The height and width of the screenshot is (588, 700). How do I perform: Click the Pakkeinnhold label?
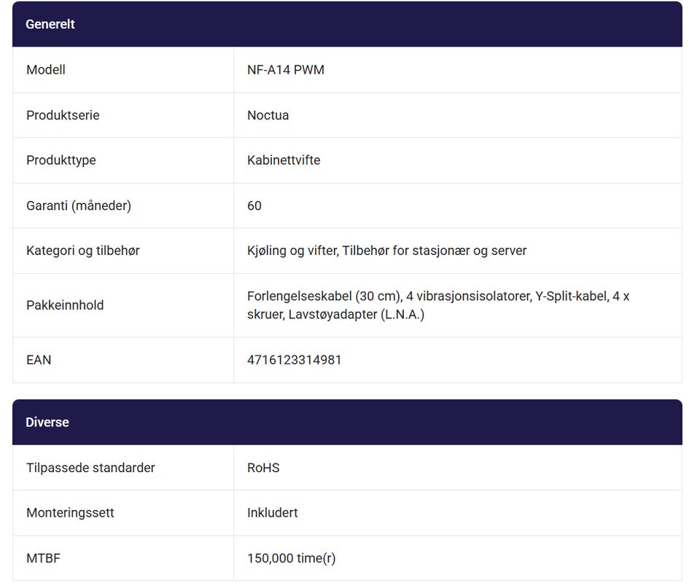click(x=65, y=305)
